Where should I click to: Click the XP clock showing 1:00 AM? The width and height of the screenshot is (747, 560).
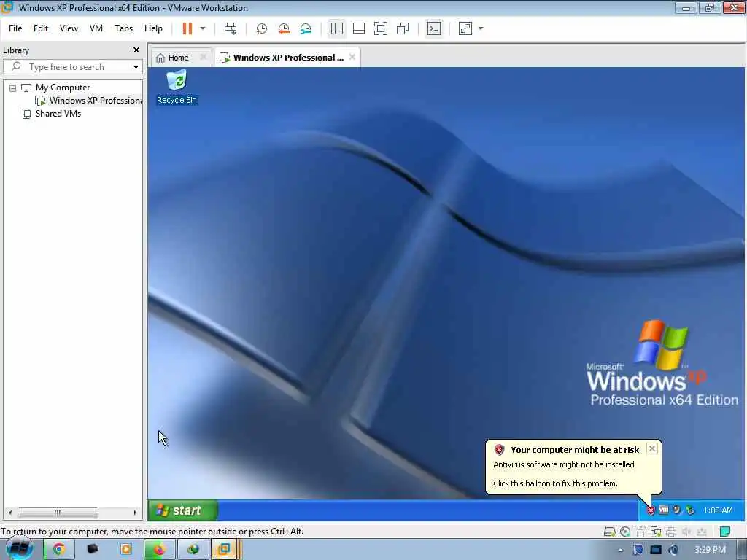pos(718,510)
